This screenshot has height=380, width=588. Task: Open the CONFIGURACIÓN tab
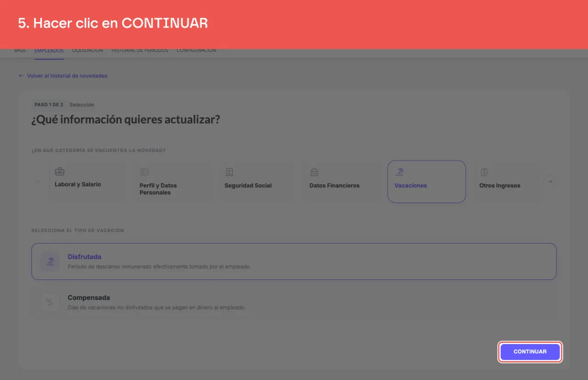coord(196,50)
